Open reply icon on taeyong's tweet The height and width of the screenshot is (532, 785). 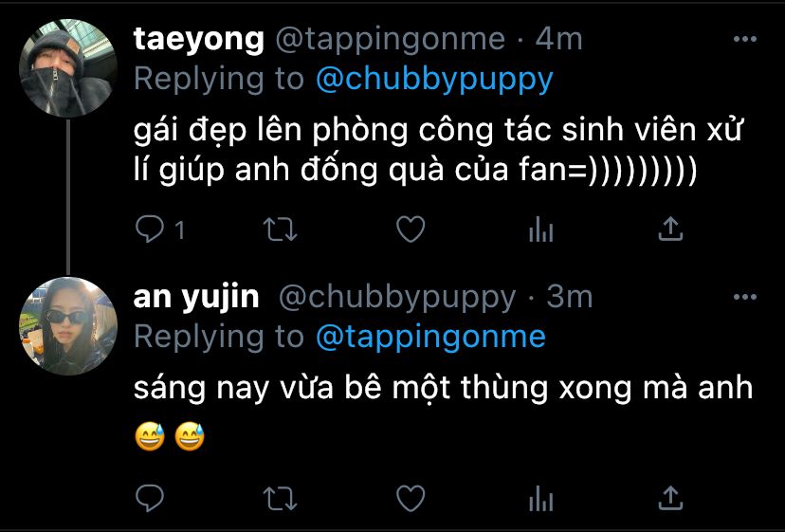pyautogui.click(x=150, y=229)
